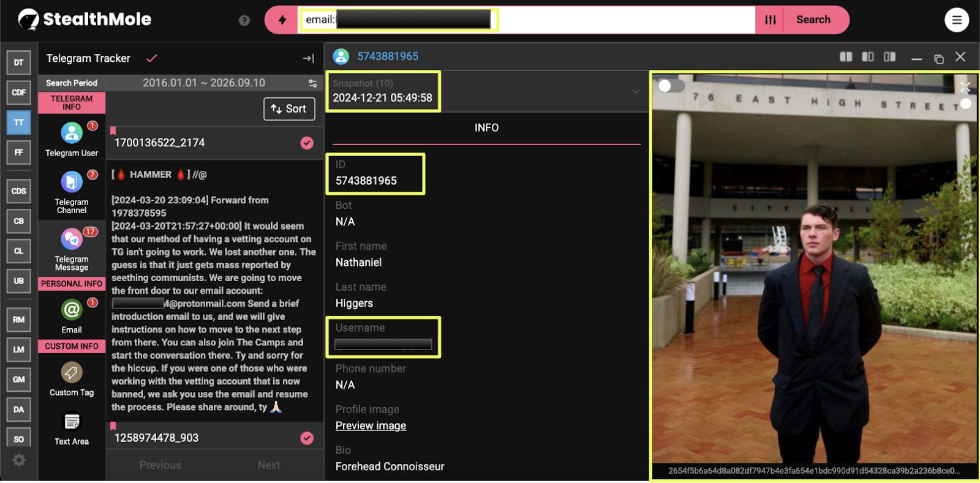Click the lightning bolt quick search icon
This screenshot has width=980, height=483.
282,20
